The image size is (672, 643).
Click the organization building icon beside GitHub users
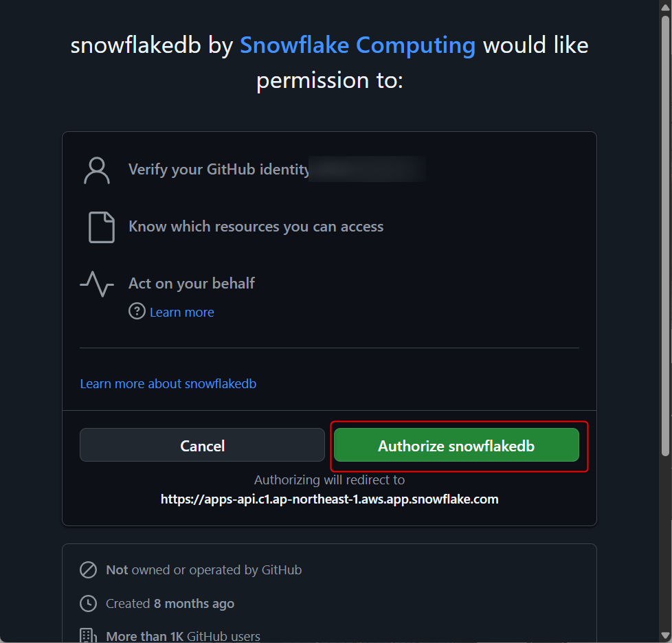[88, 636]
